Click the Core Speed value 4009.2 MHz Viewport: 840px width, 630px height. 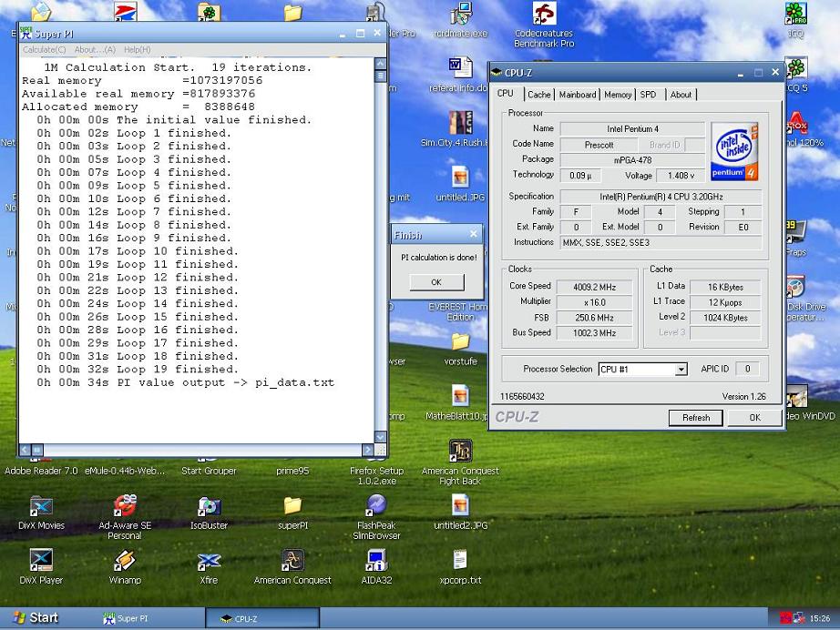click(595, 287)
